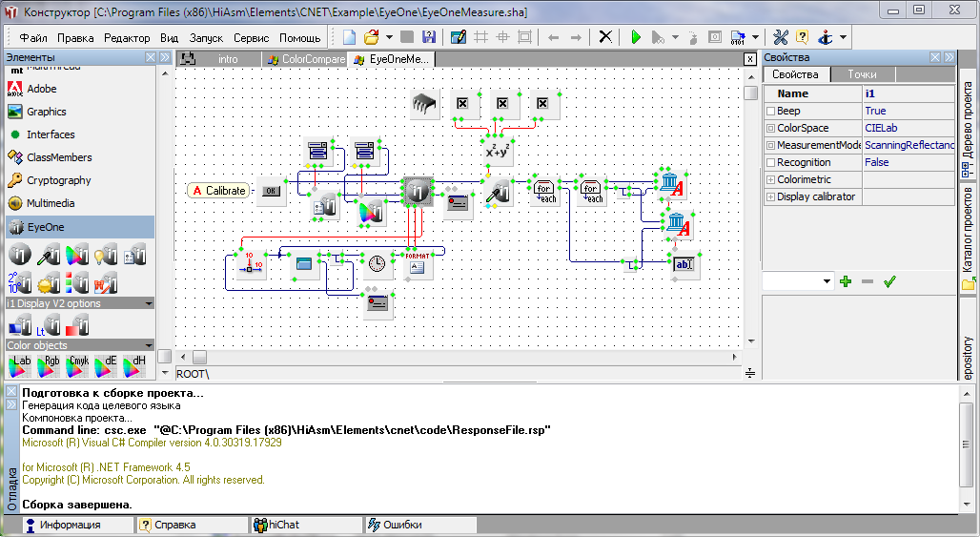The image size is (980, 537).
Task: Click the Calibrate element on canvas
Action: coord(218,191)
